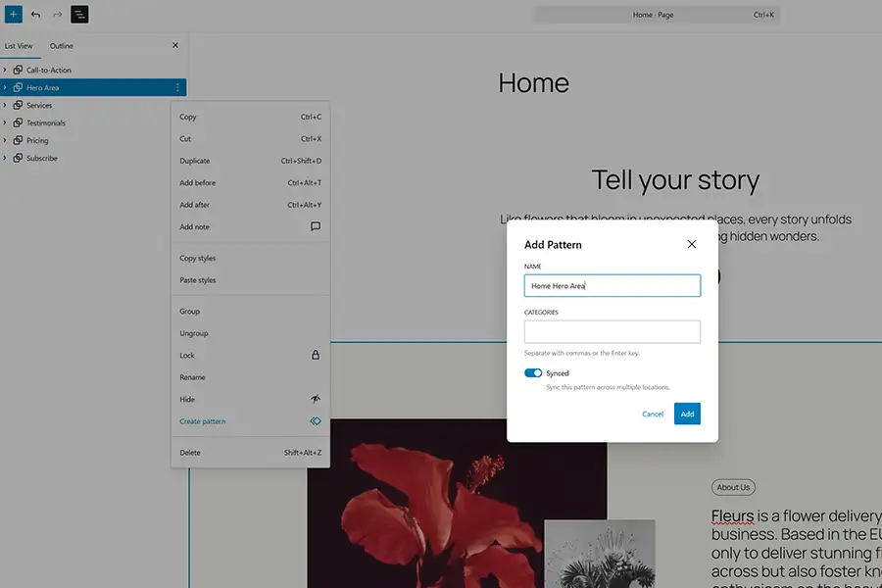Click the Add button in the dialog

687,413
